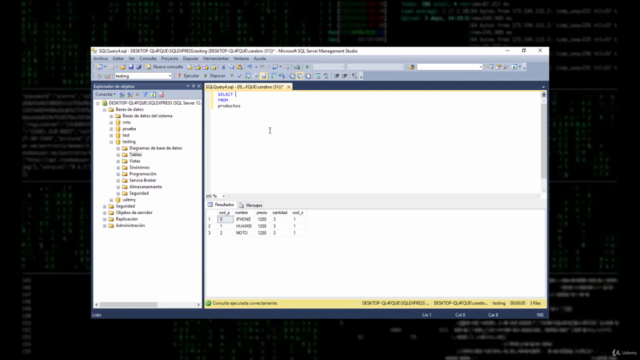Click the Connect Object Explorer icon
The width and height of the screenshot is (640, 360).
(x=122, y=95)
